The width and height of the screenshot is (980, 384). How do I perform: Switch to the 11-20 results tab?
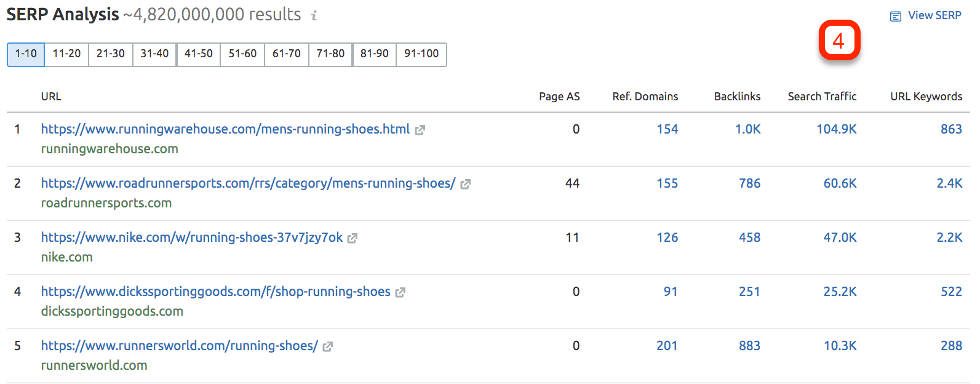pyautogui.click(x=66, y=54)
